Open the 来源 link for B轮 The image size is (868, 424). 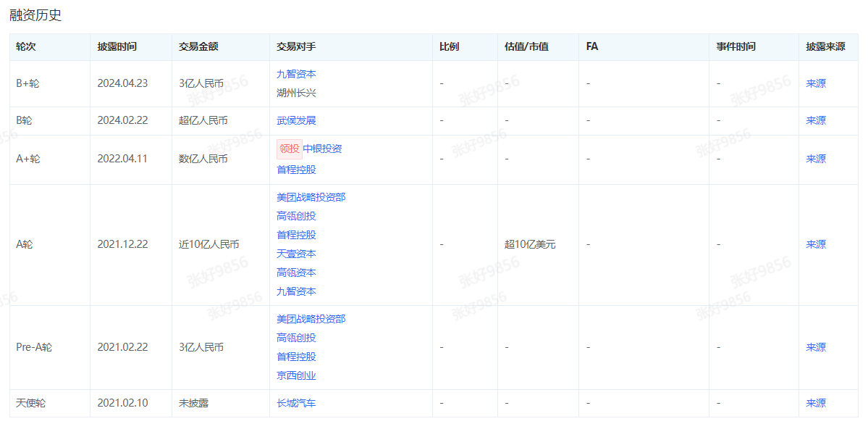816,120
